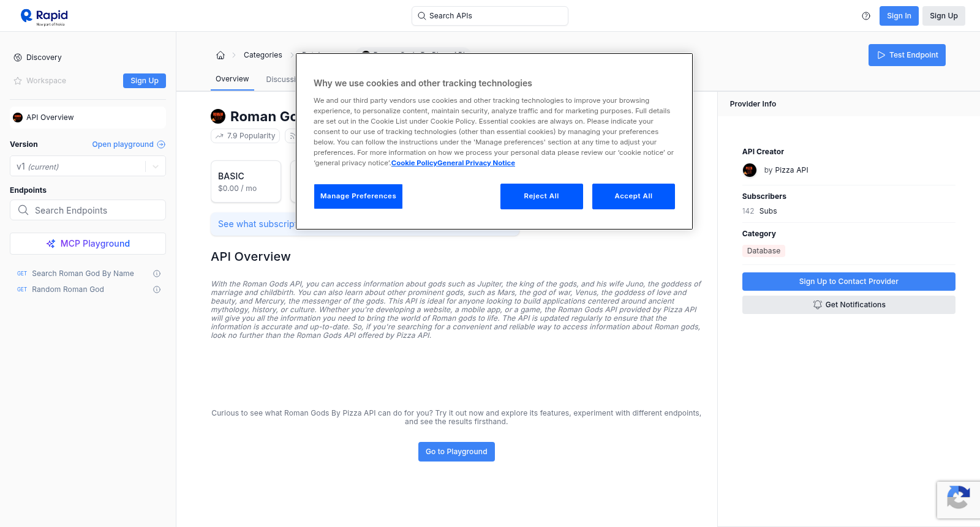Viewport: 980px width, 527px height.
Task: Click the Test Endpoint play icon
Action: pyautogui.click(x=881, y=55)
